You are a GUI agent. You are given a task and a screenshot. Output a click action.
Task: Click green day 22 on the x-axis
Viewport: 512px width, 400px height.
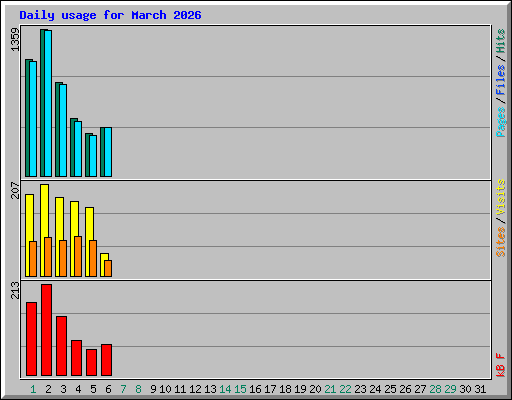pyautogui.click(x=345, y=389)
